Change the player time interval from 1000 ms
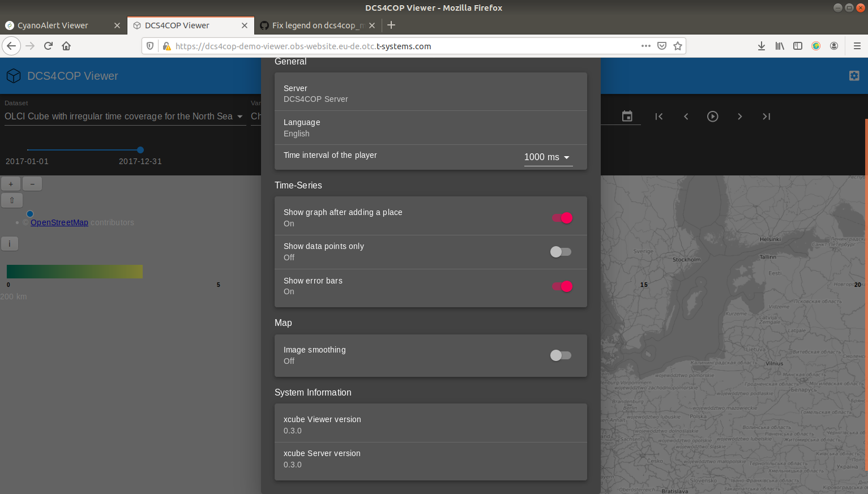 click(547, 157)
